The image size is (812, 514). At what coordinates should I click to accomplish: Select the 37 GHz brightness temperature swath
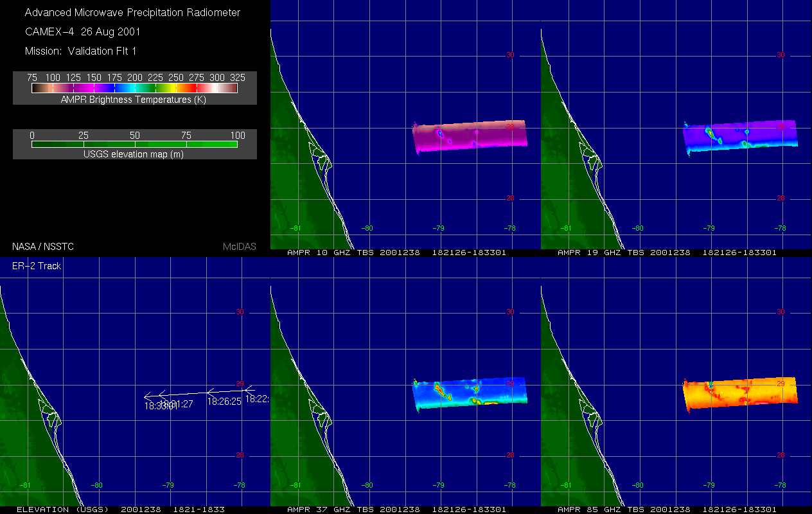pyautogui.click(x=470, y=393)
